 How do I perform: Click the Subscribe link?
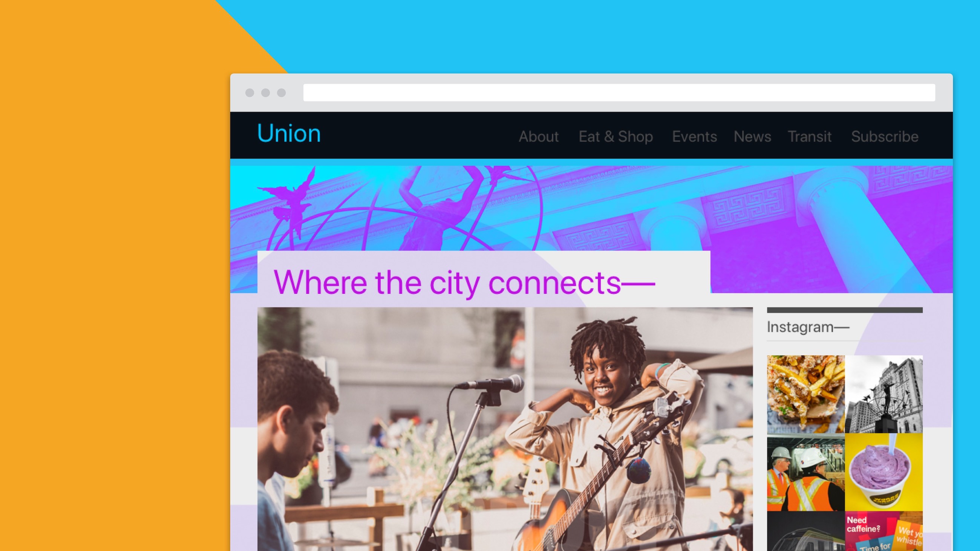pyautogui.click(x=885, y=136)
